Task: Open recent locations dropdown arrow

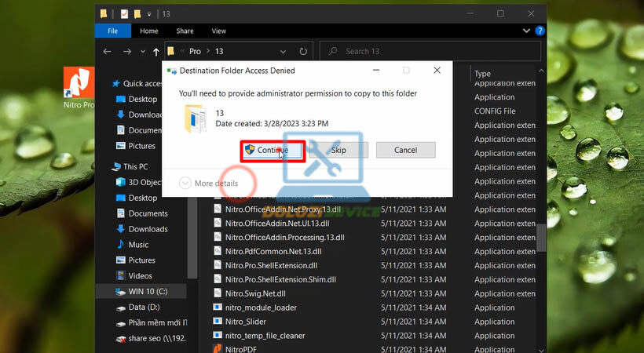Action: click(142, 52)
